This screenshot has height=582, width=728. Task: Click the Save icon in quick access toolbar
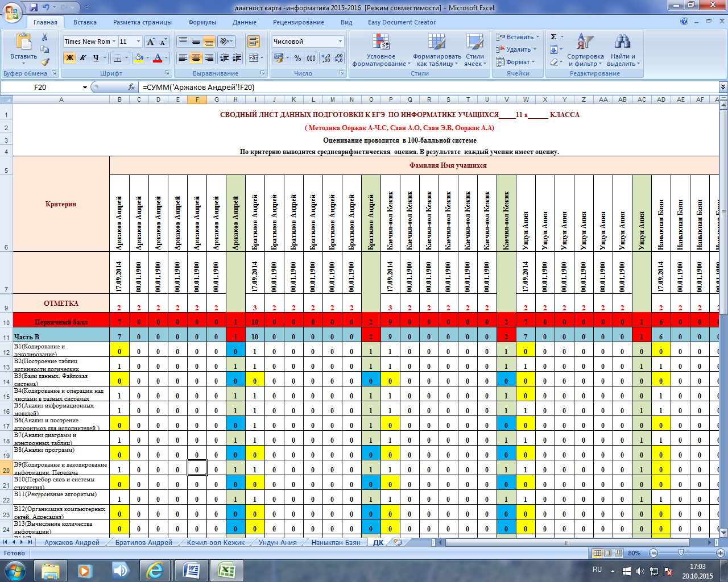34,7
